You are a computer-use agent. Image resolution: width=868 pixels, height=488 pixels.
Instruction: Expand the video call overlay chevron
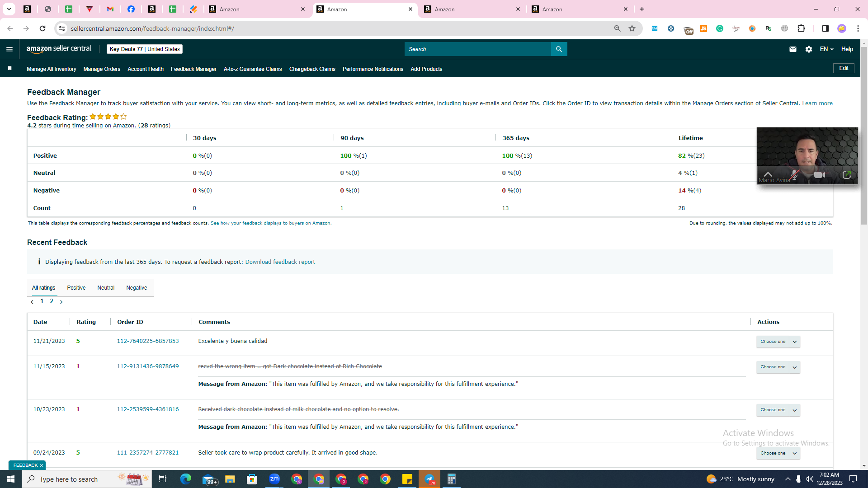click(768, 174)
